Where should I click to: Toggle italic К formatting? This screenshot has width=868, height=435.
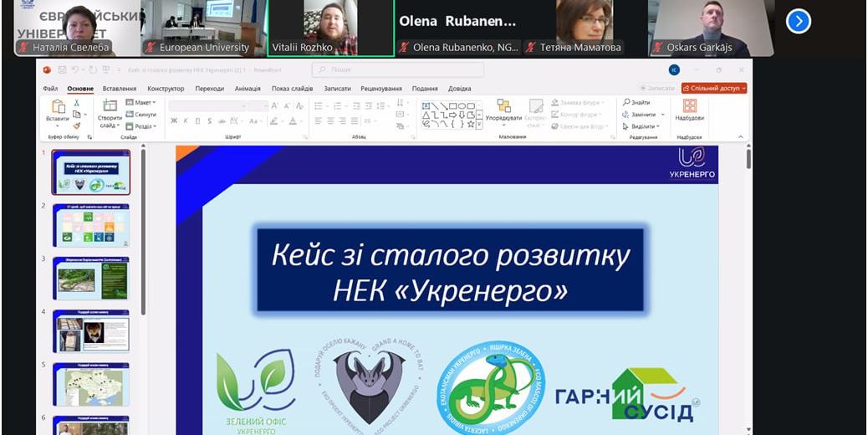pyautogui.click(x=186, y=120)
